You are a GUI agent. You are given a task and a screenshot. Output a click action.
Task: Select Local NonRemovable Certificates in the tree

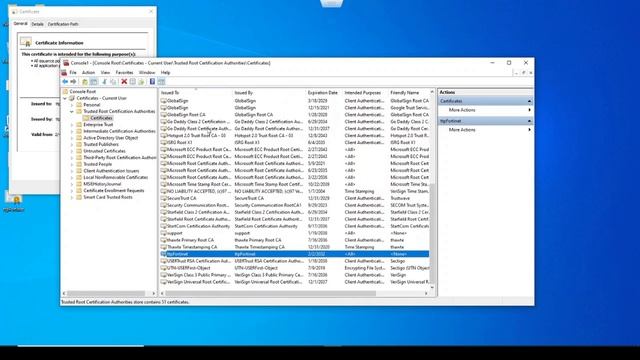click(x=116, y=177)
